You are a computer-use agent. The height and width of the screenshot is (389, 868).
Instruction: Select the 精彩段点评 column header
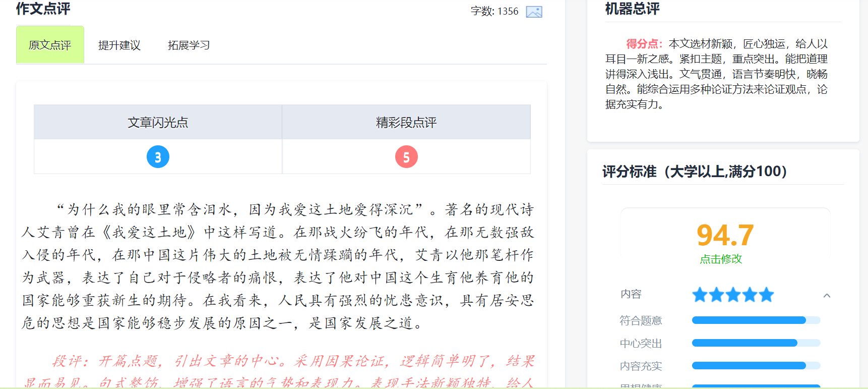point(406,123)
